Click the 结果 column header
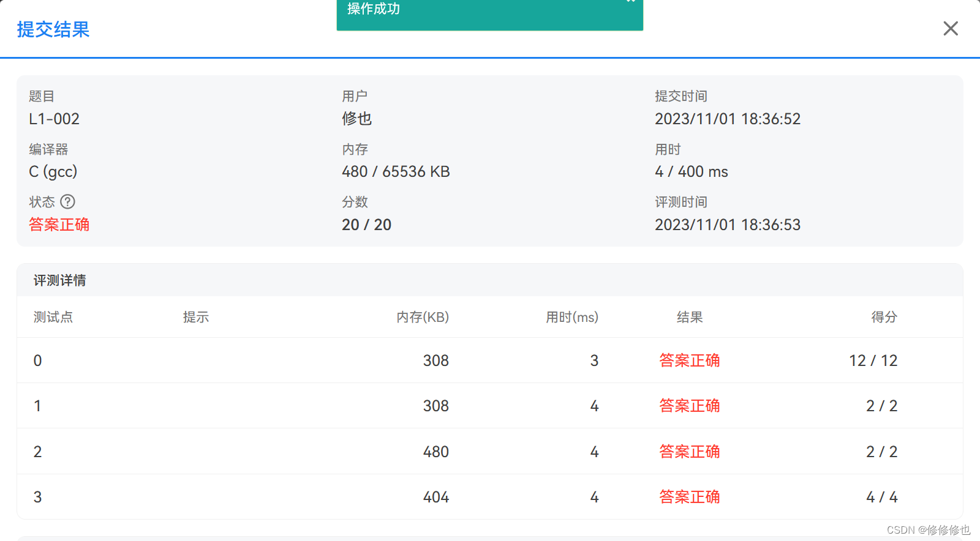The image size is (980, 541). tap(689, 317)
